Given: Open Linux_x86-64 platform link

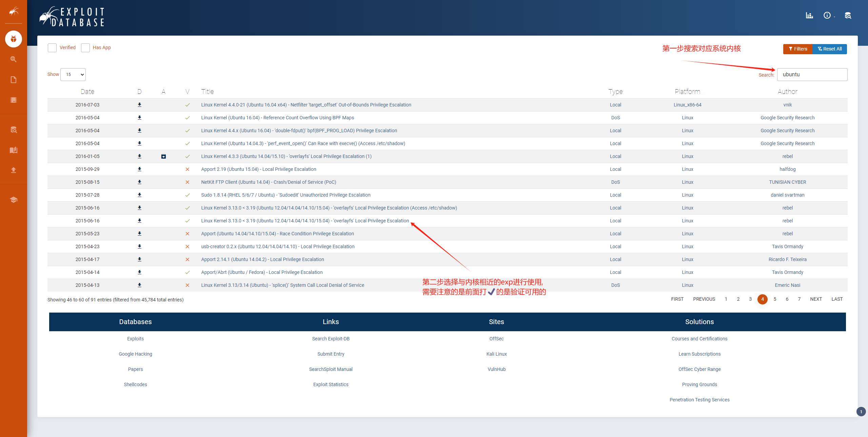Looking at the screenshot, I should click(x=687, y=105).
